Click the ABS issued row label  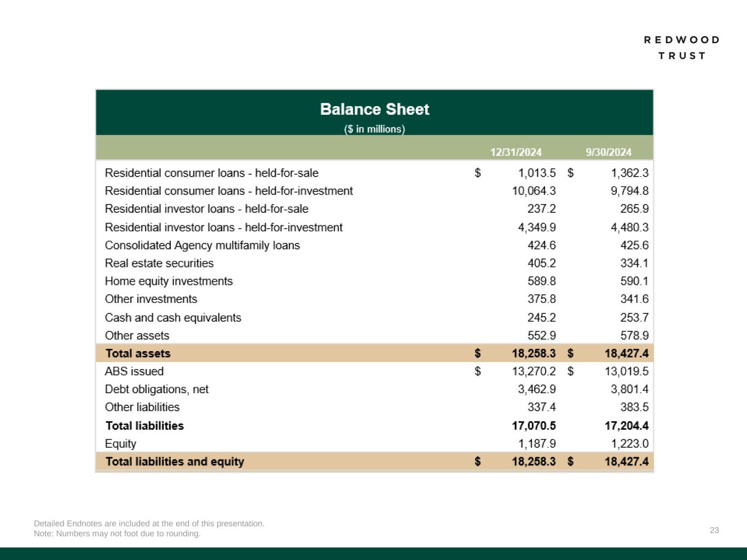[134, 371]
